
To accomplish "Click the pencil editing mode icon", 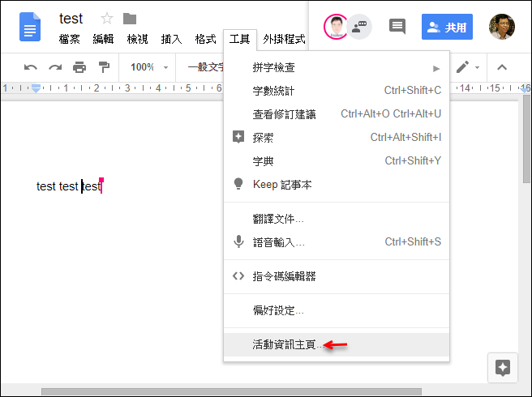I will (x=462, y=66).
